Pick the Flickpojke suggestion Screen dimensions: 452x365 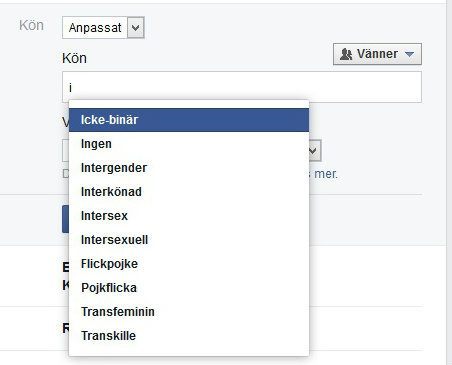189,264
